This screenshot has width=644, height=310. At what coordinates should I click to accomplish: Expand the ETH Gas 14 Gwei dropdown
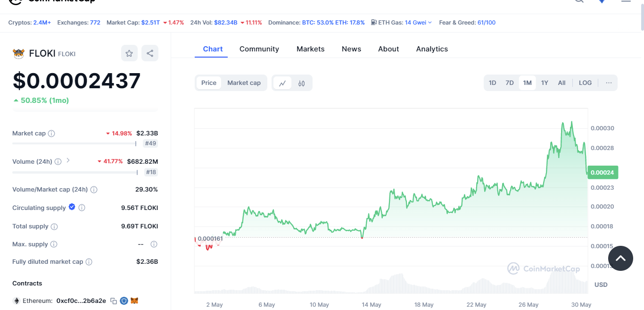point(418,23)
